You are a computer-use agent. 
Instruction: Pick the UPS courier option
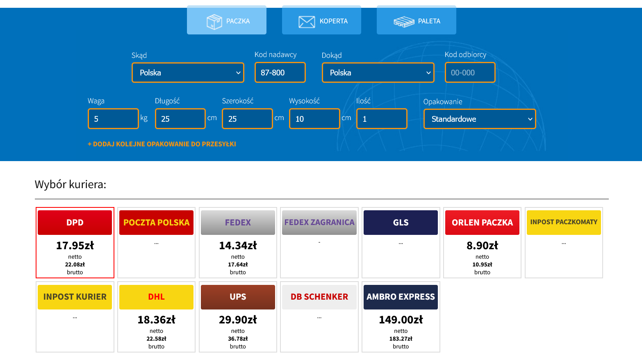tap(238, 316)
